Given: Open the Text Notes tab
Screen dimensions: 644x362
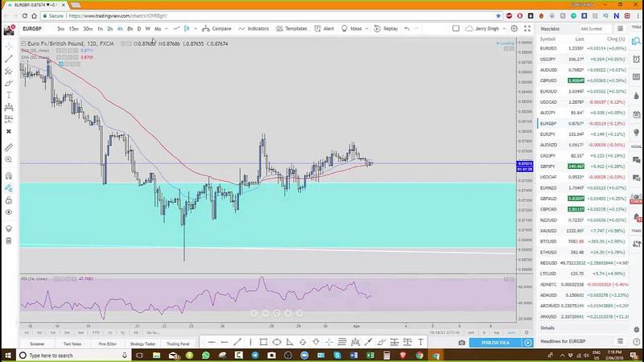Looking at the screenshot, I should [72, 343].
